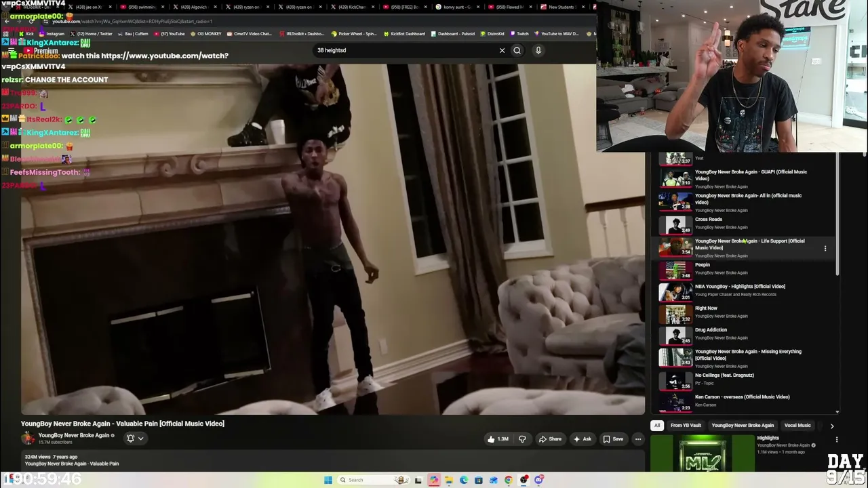Like the Valuable Pain video

[x=498, y=439]
